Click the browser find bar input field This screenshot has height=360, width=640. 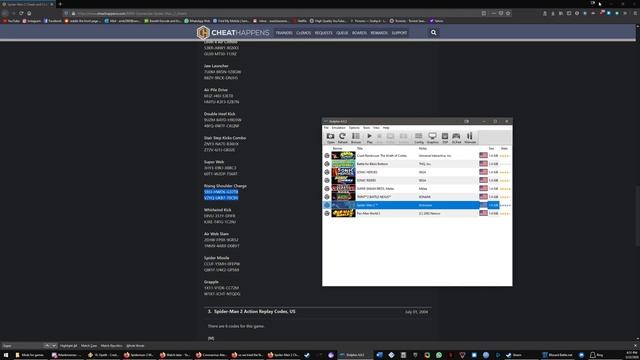(x=23, y=346)
